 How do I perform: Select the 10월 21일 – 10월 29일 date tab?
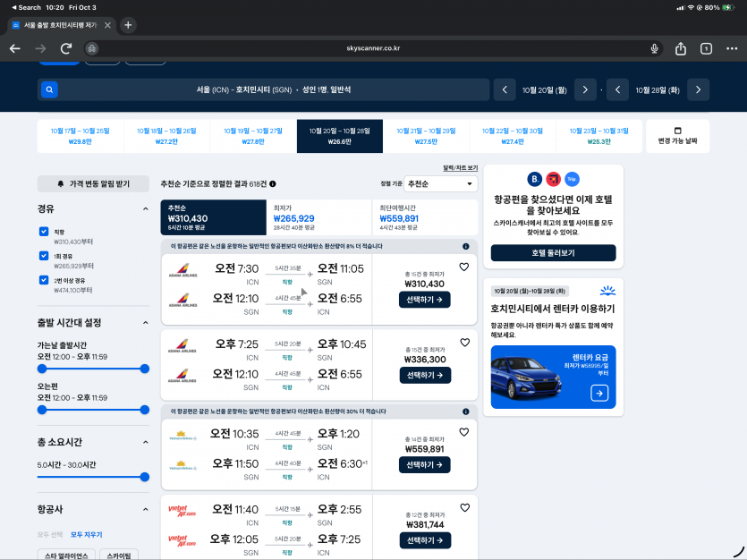[426, 136]
